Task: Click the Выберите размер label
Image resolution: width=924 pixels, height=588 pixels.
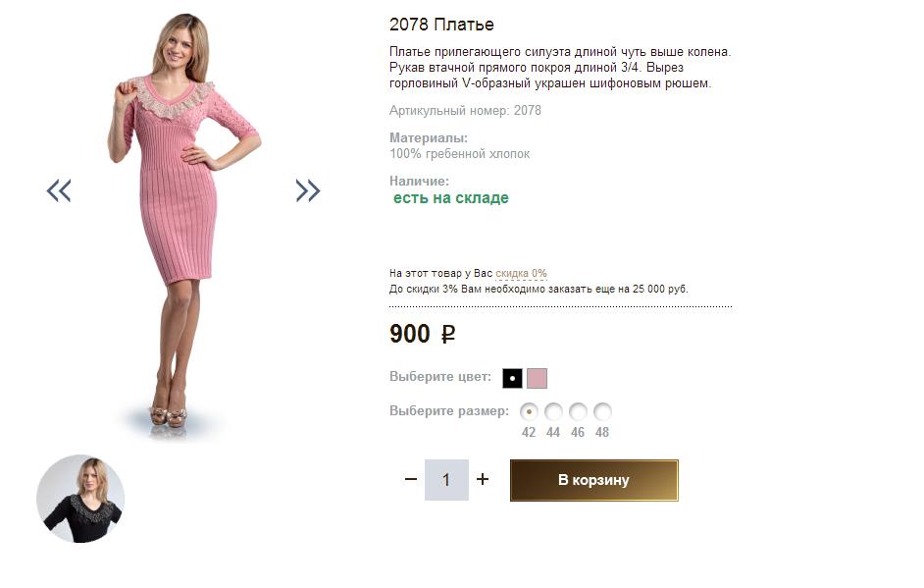Action: [x=449, y=411]
